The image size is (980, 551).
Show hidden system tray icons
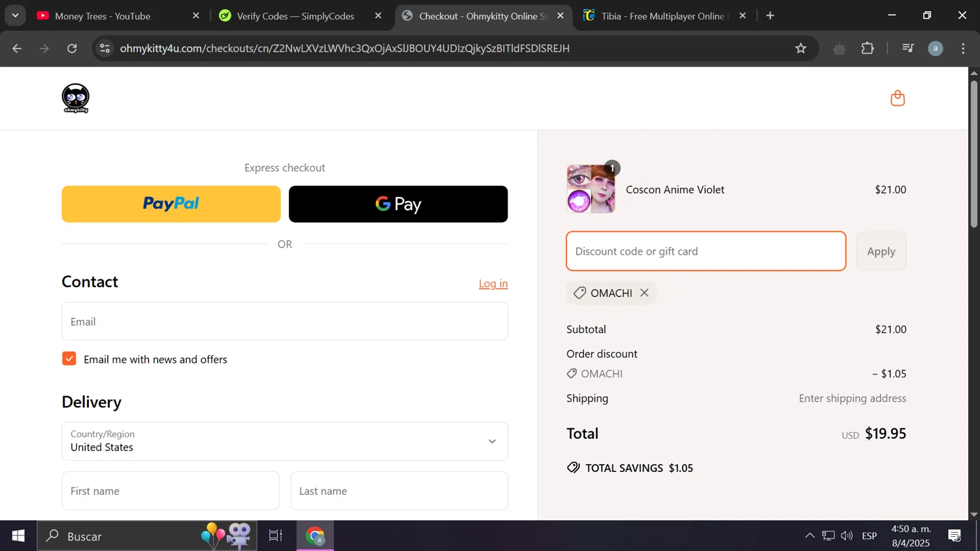click(809, 536)
